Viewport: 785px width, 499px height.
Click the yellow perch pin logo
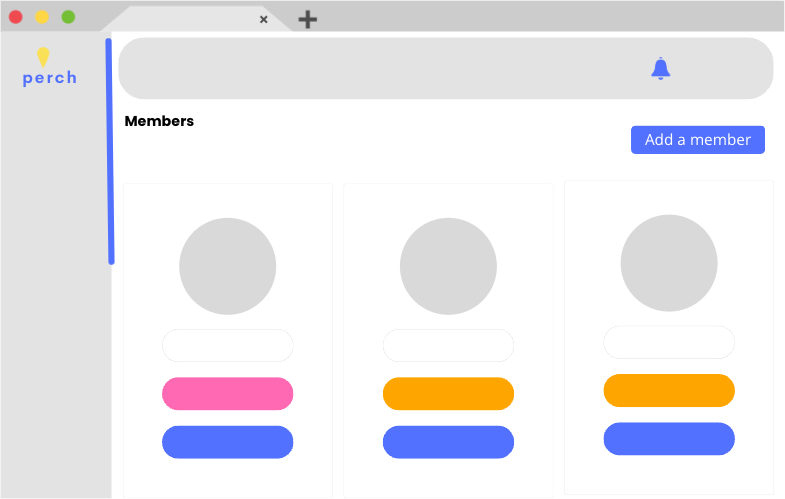click(43, 57)
